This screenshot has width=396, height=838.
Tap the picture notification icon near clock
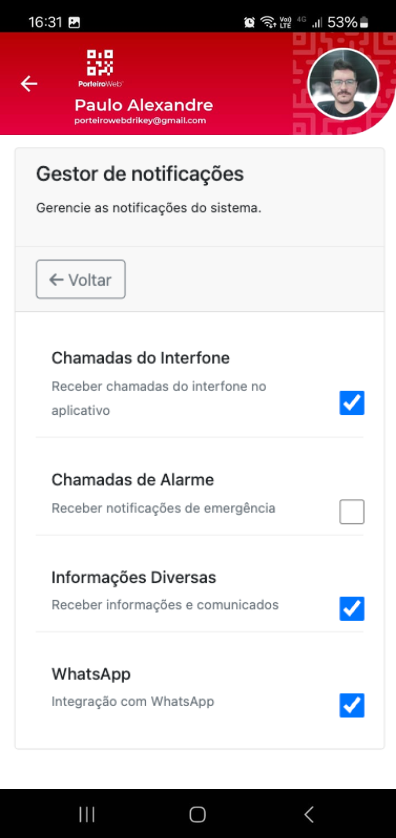tap(74, 22)
